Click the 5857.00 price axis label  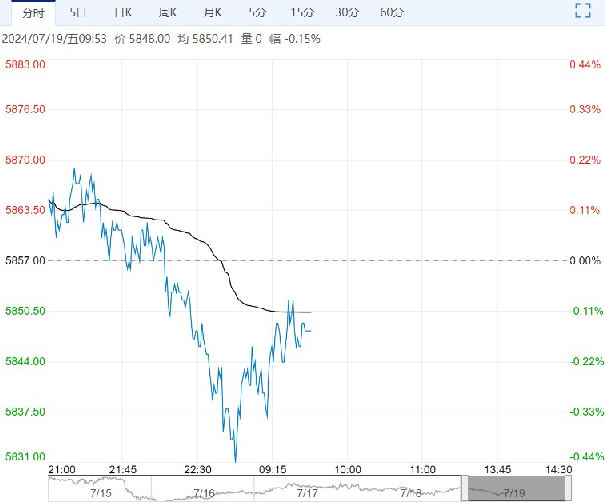[x=25, y=260]
